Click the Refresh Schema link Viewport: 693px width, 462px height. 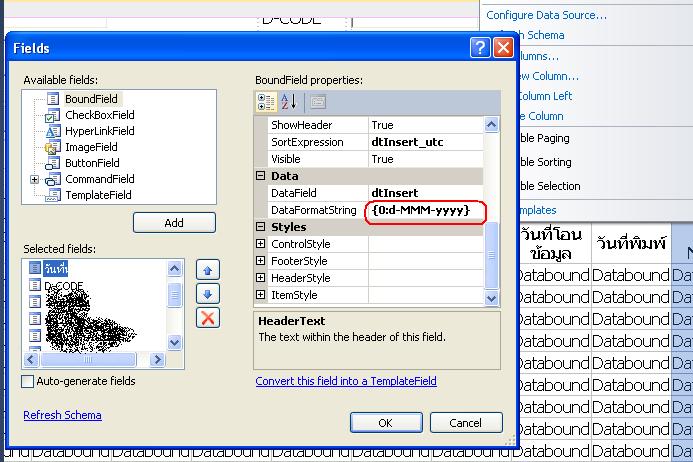click(x=62, y=415)
